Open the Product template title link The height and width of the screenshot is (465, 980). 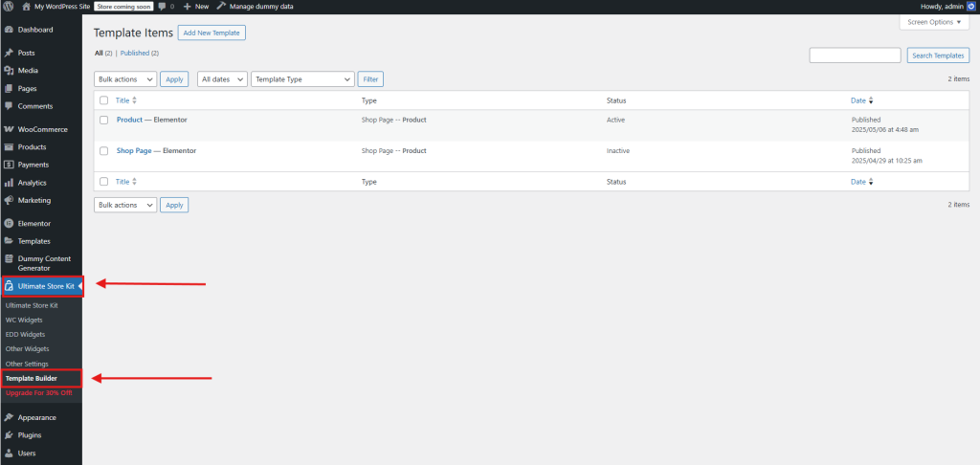coord(129,120)
